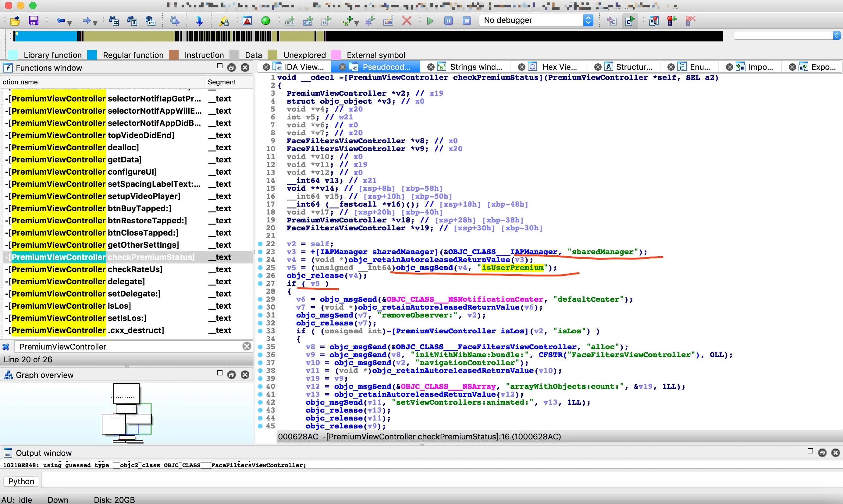843x504 pixels.
Task: Click the pause process button
Action: tap(448, 21)
